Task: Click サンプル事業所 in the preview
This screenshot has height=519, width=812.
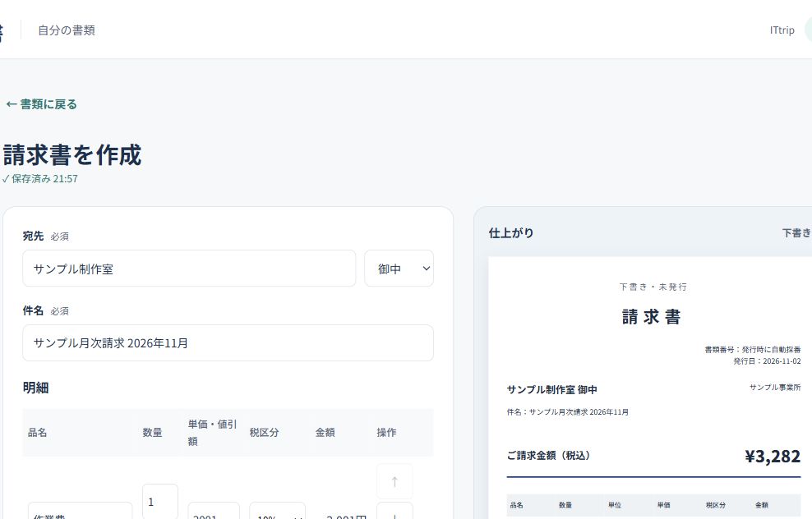Action: pyautogui.click(x=775, y=388)
